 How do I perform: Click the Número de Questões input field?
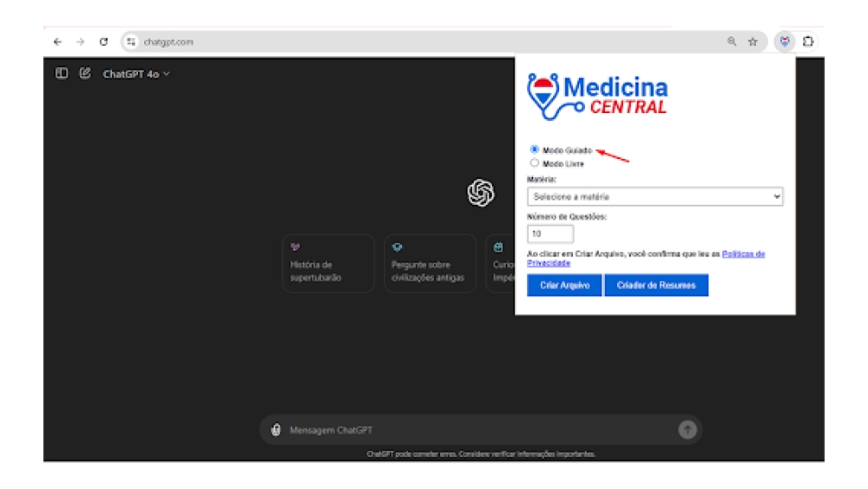coord(550,234)
